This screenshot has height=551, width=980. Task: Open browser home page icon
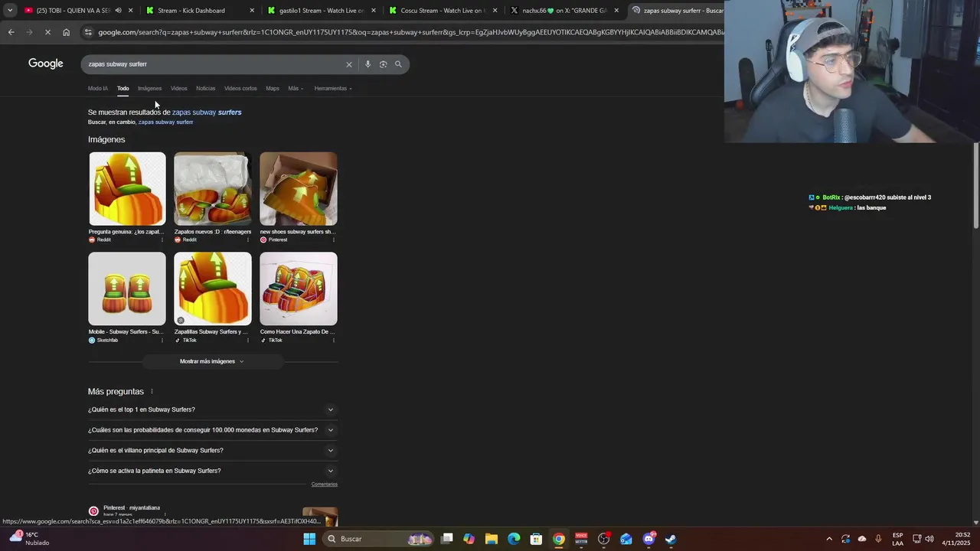click(x=66, y=32)
